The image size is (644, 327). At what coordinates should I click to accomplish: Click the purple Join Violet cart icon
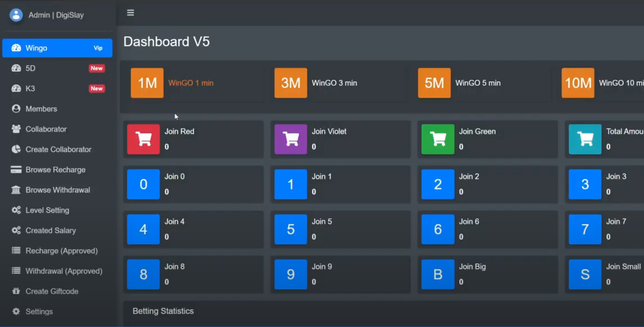[291, 139]
